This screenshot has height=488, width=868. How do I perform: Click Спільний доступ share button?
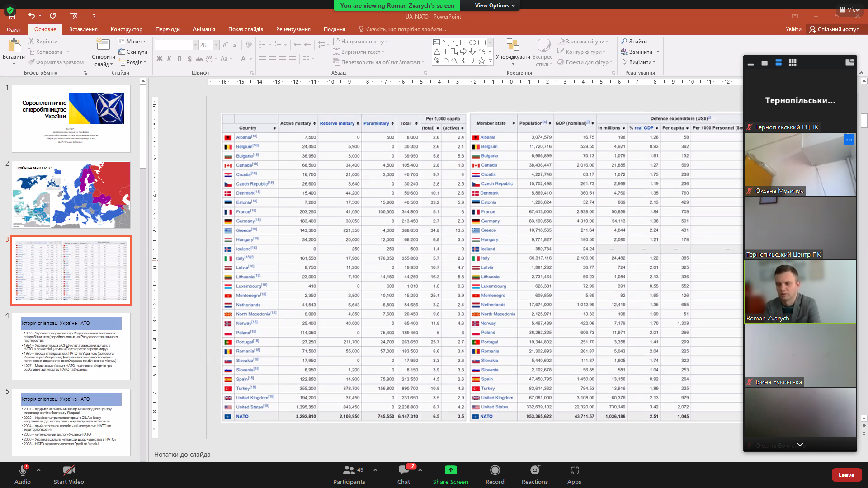(834, 29)
